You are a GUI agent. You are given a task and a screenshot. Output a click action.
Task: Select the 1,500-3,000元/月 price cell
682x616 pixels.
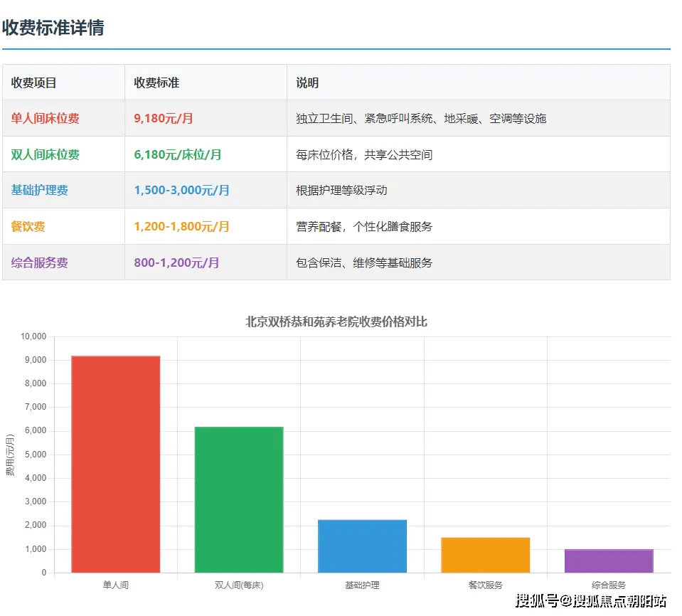[x=182, y=191]
